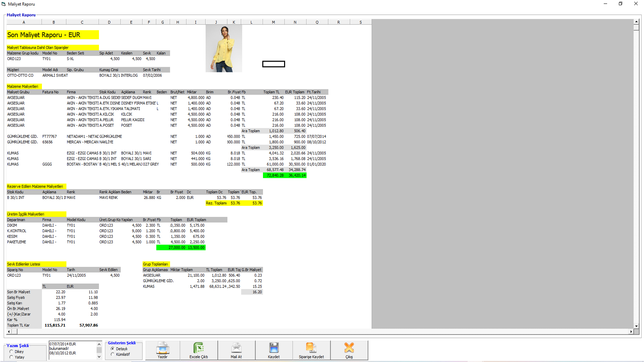Choose the Kümülatif display mode
Screen dimensions: 644x362
[113, 354]
